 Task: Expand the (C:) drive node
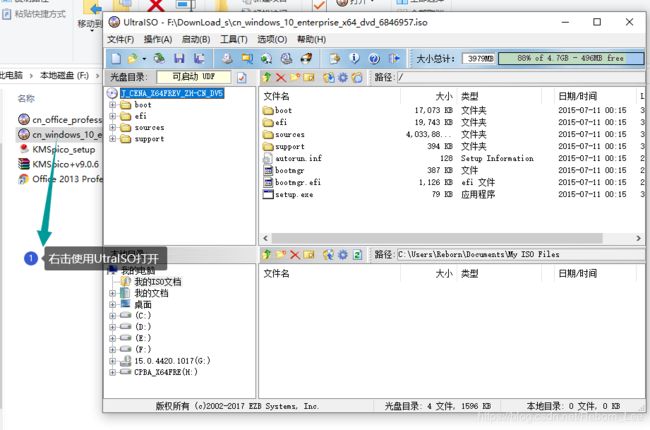(112, 316)
